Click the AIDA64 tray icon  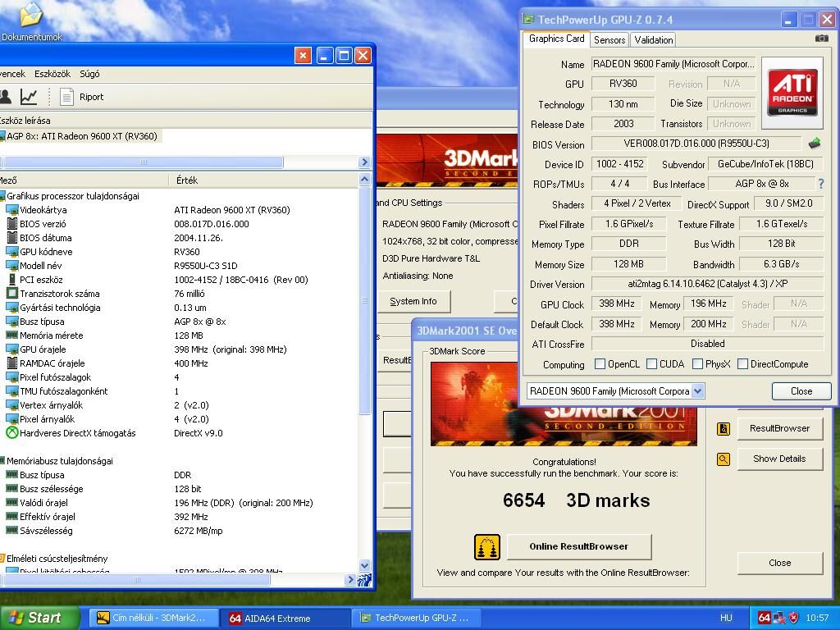click(765, 618)
